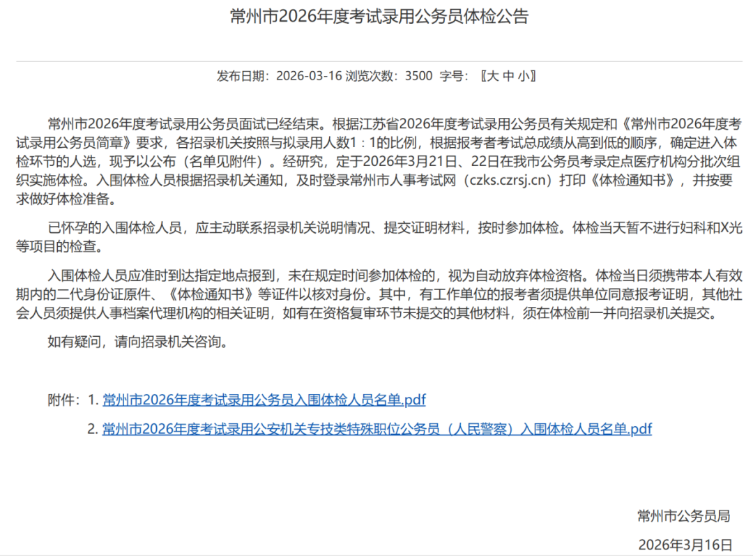The width and height of the screenshot is (753, 560).
Task: Set font size to 中 (medium)
Action: (508, 76)
